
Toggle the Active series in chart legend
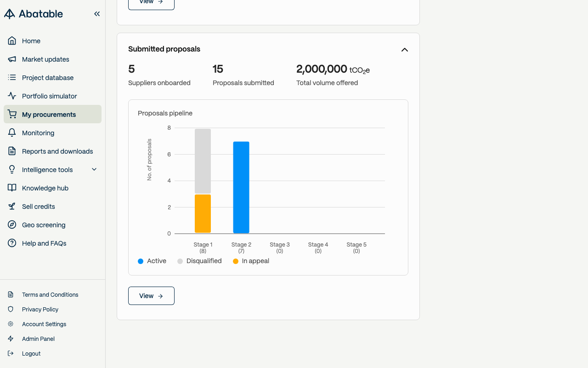152,261
